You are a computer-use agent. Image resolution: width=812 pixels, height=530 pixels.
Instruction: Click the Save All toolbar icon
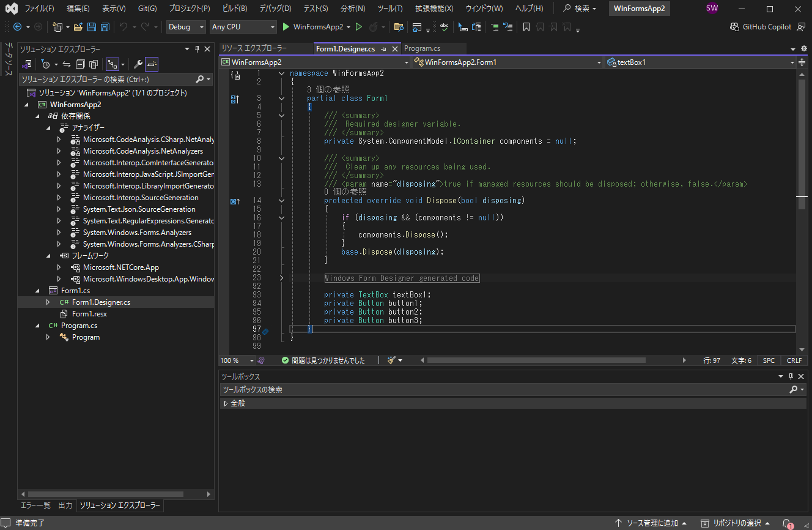(105, 27)
